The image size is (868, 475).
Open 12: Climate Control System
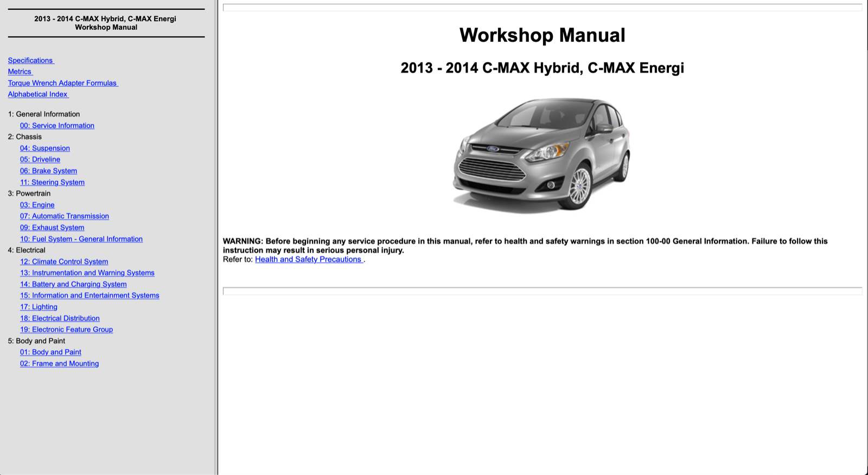pos(64,261)
